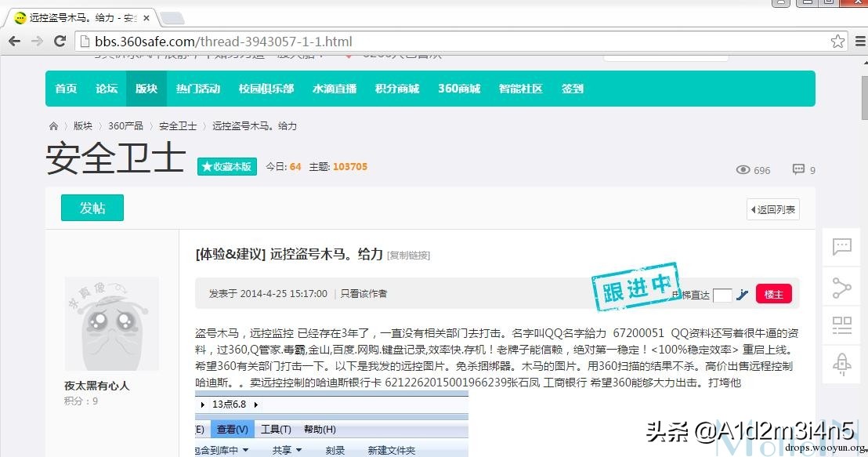
Task: Bookmark page with star icon
Action: (x=837, y=41)
